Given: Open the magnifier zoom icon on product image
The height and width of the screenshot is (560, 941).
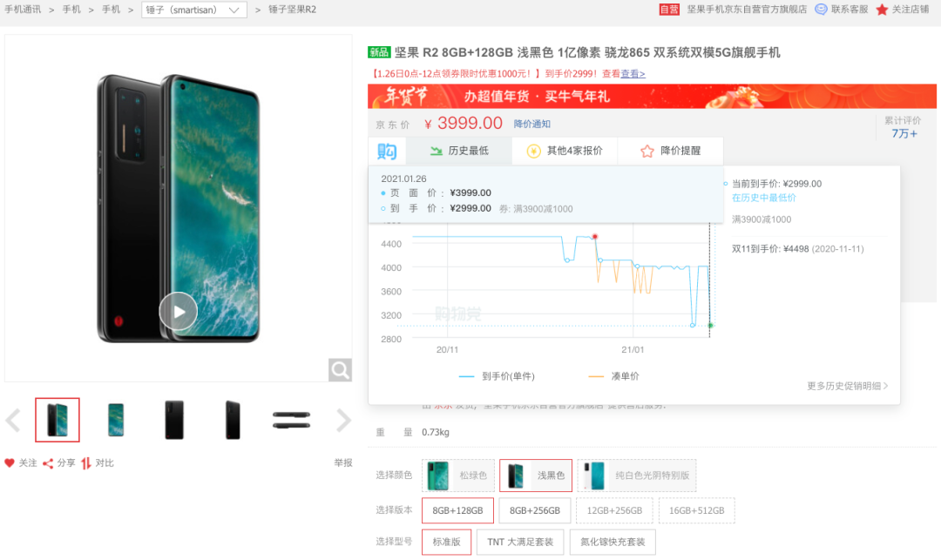Looking at the screenshot, I should [340, 370].
